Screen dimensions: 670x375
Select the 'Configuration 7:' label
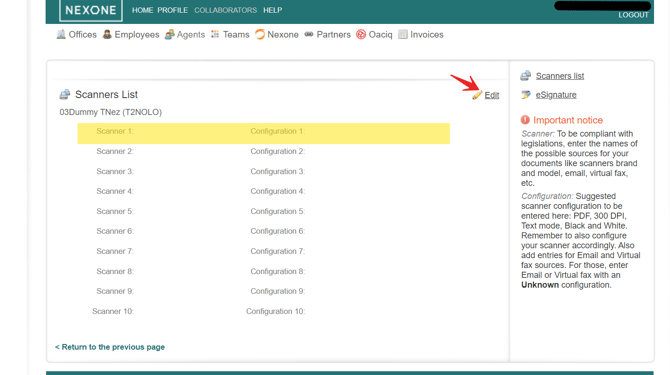point(277,251)
